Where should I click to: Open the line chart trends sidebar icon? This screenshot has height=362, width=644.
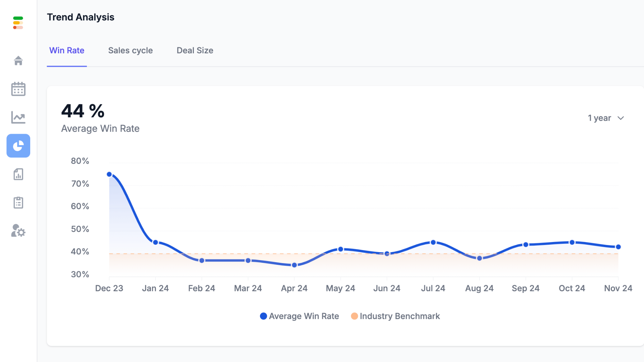pyautogui.click(x=18, y=117)
